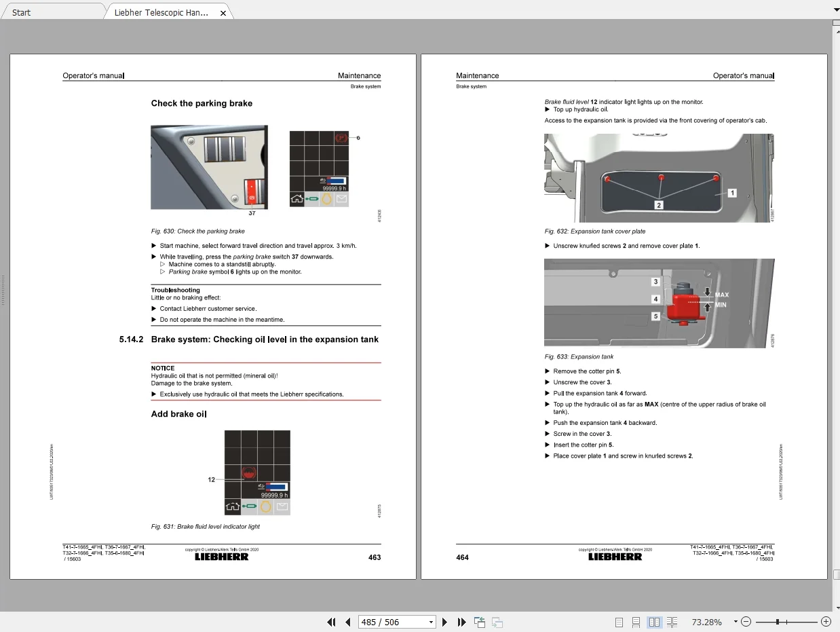
Task: Open the page number dropdown list
Action: 431,622
